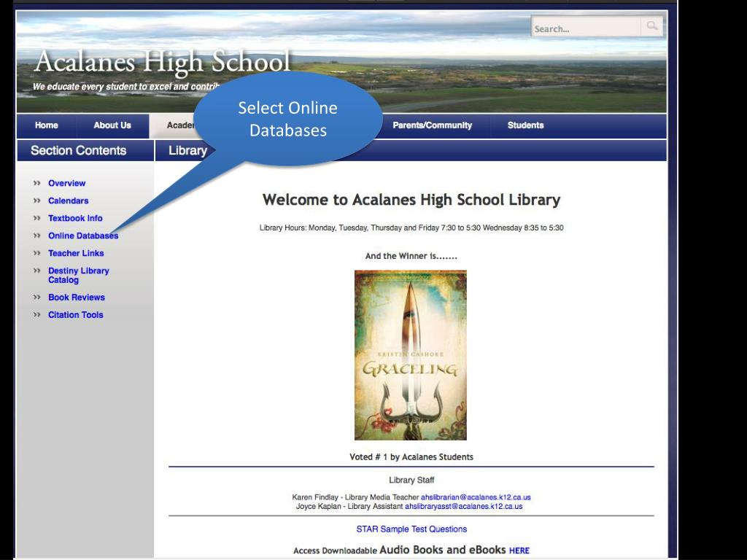Open the Textbook Info link

coord(75,219)
